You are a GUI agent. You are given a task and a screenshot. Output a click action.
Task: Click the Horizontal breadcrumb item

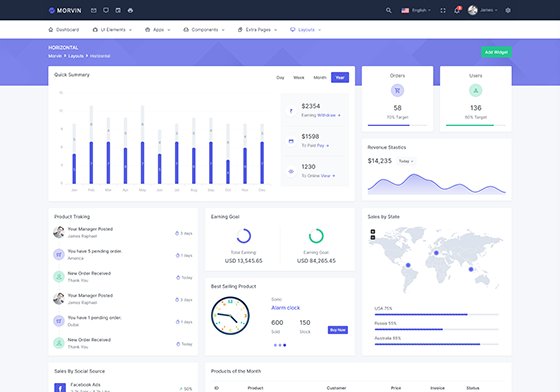click(100, 56)
